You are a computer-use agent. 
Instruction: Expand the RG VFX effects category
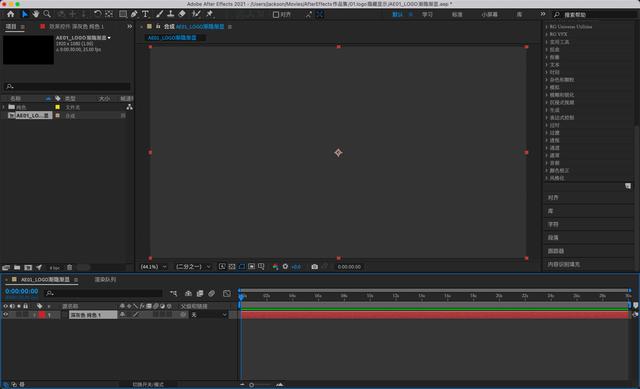pos(547,34)
